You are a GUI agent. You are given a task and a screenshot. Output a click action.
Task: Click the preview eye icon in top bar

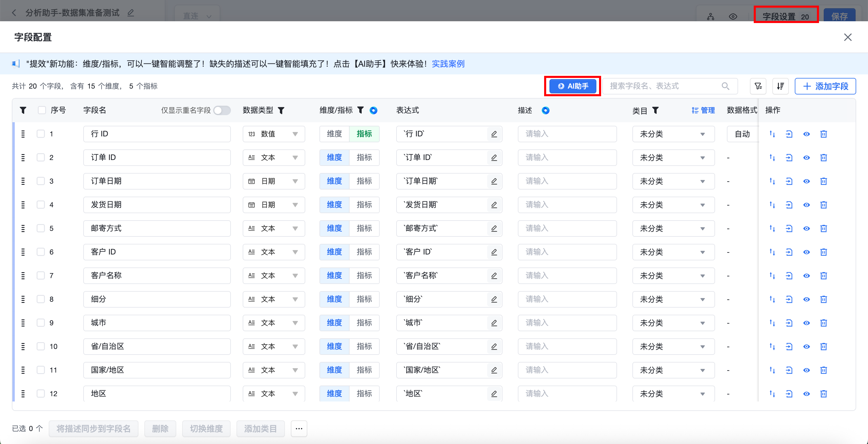point(733,17)
